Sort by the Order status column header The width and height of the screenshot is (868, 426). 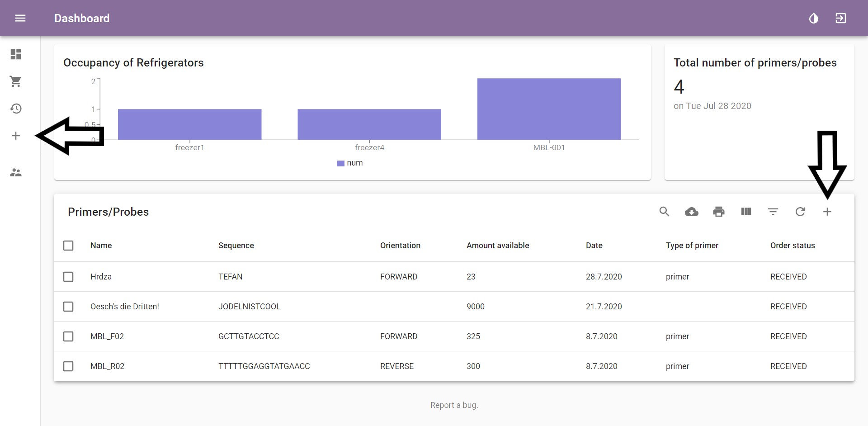pyautogui.click(x=793, y=246)
